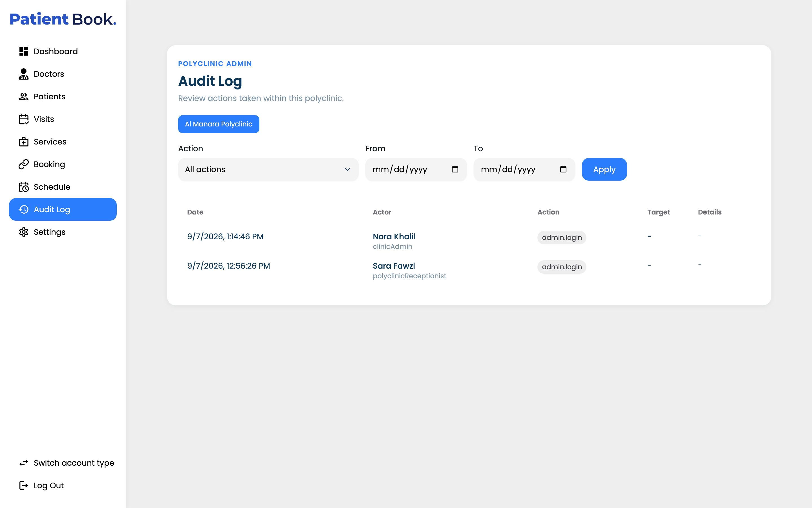Open the Dashboard menu item

click(63, 51)
